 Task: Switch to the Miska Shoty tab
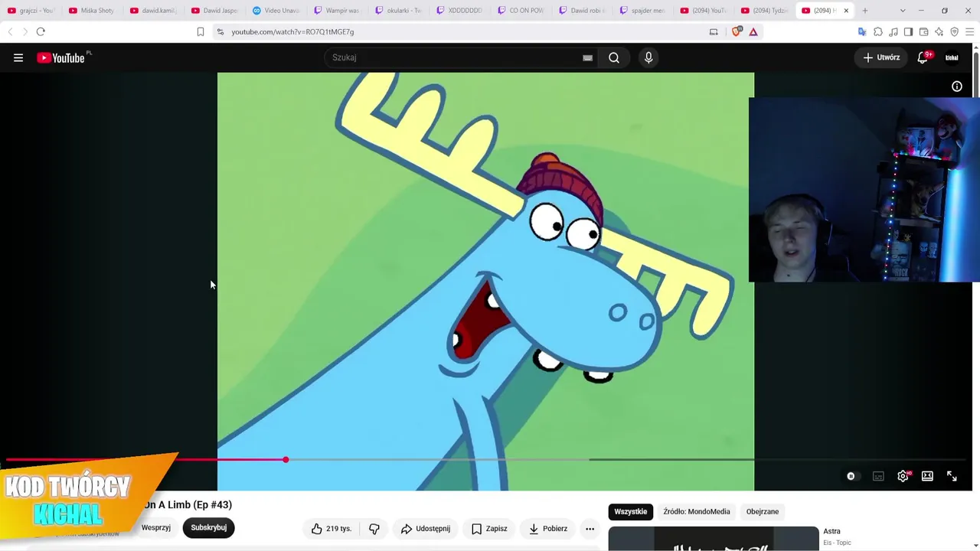click(92, 11)
